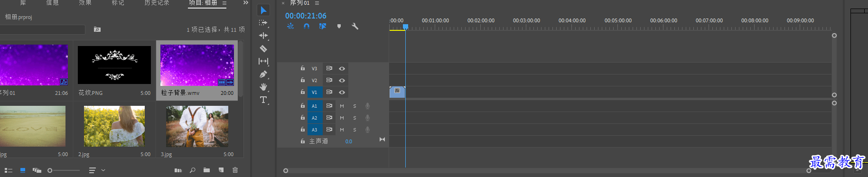The width and height of the screenshot is (868, 177).
Task: Toggle lock on master audio track
Action: pos(303,141)
